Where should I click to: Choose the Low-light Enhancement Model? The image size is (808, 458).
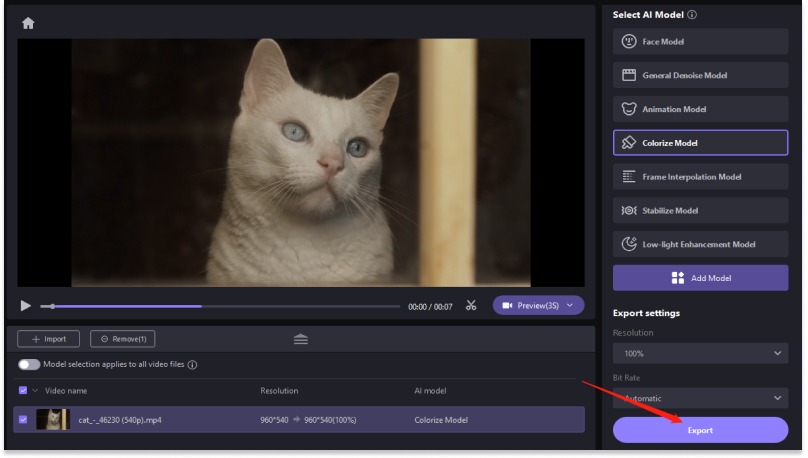(x=700, y=244)
